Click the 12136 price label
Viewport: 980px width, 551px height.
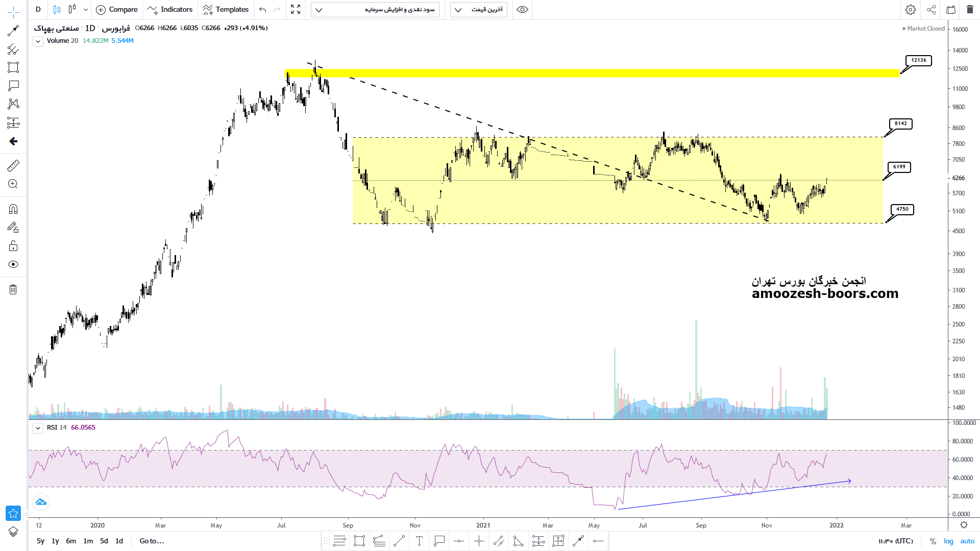tap(919, 60)
